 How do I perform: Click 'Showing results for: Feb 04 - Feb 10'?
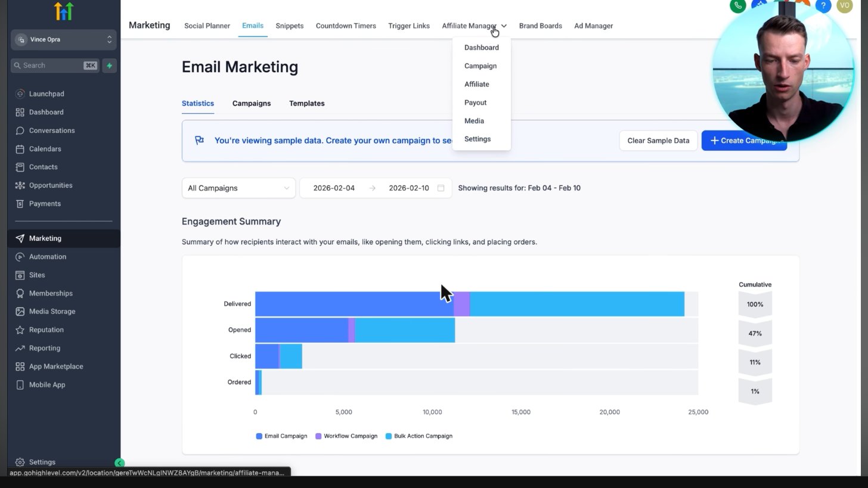519,188
